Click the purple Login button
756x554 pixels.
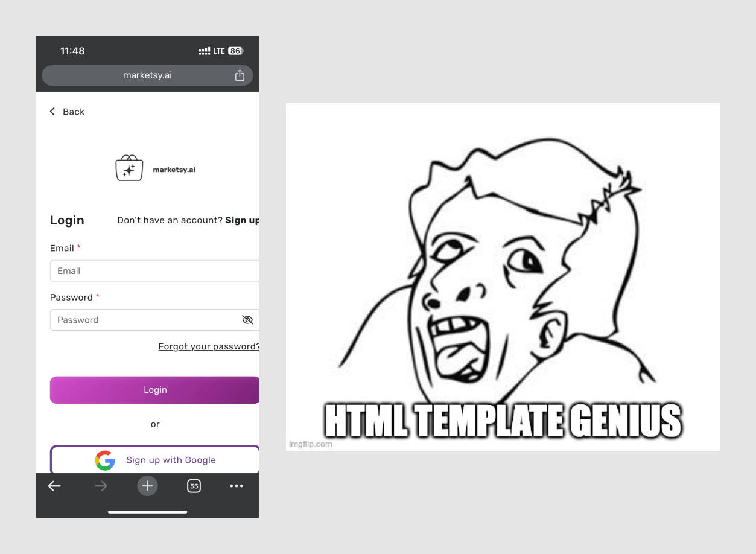[x=154, y=390]
